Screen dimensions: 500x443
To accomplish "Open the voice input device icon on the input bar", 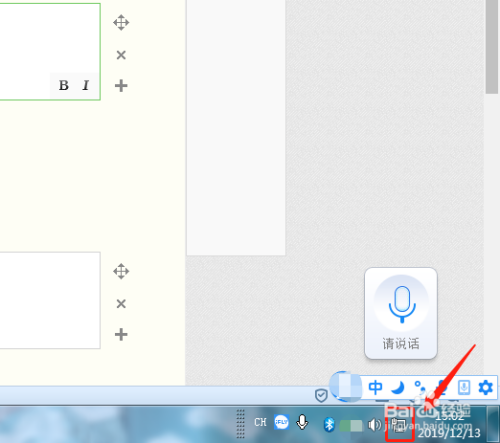I will [464, 387].
